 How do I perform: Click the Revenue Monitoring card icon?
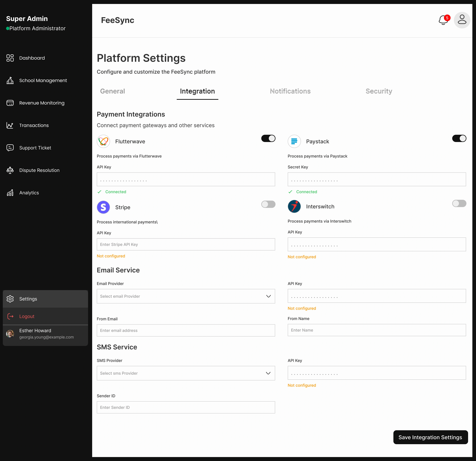10,103
